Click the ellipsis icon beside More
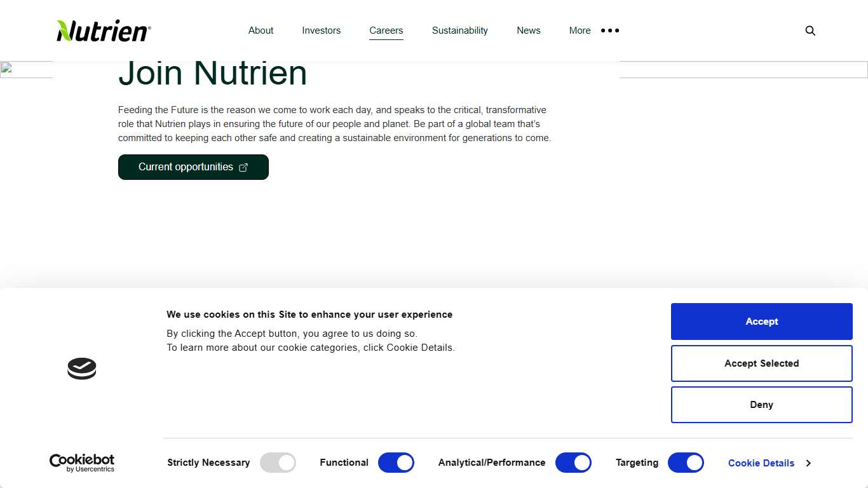Image resolution: width=868 pixels, height=488 pixels. 609,30
